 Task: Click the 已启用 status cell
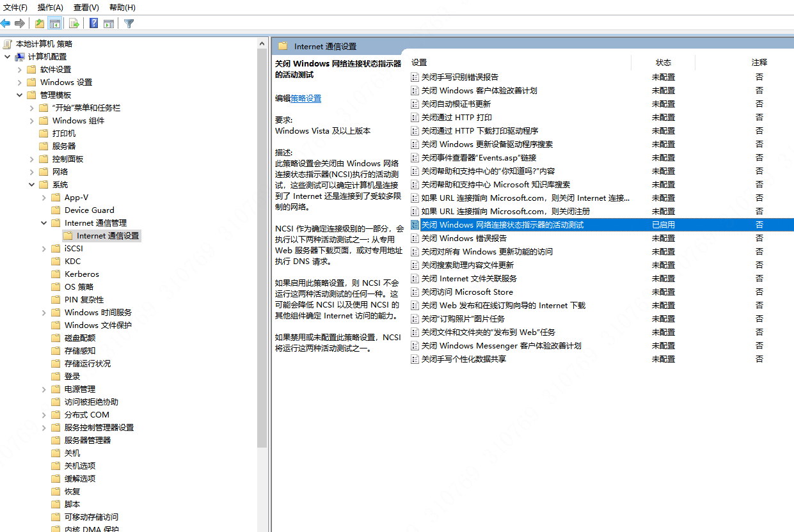point(663,224)
